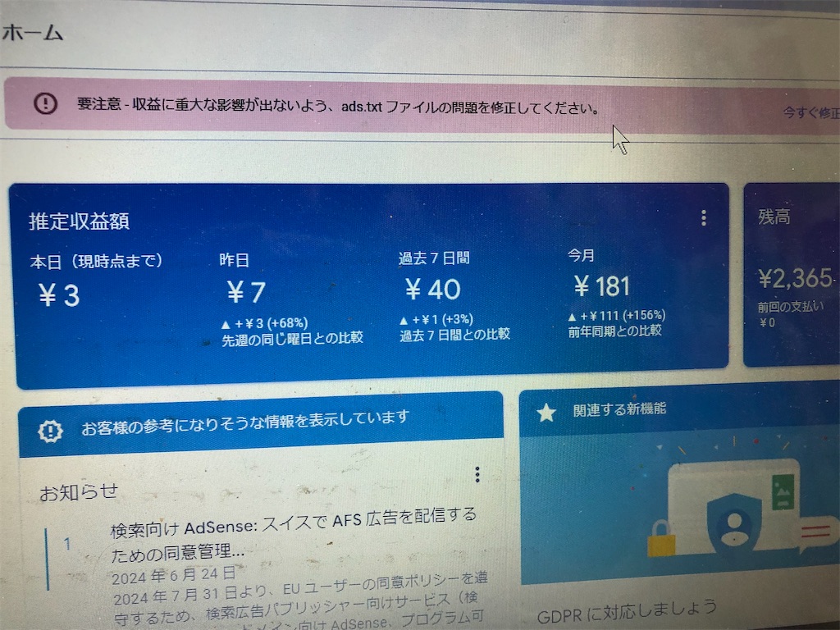Image resolution: width=840 pixels, height=630 pixels.
Task: Click the 残高 card heading
Action: click(774, 217)
